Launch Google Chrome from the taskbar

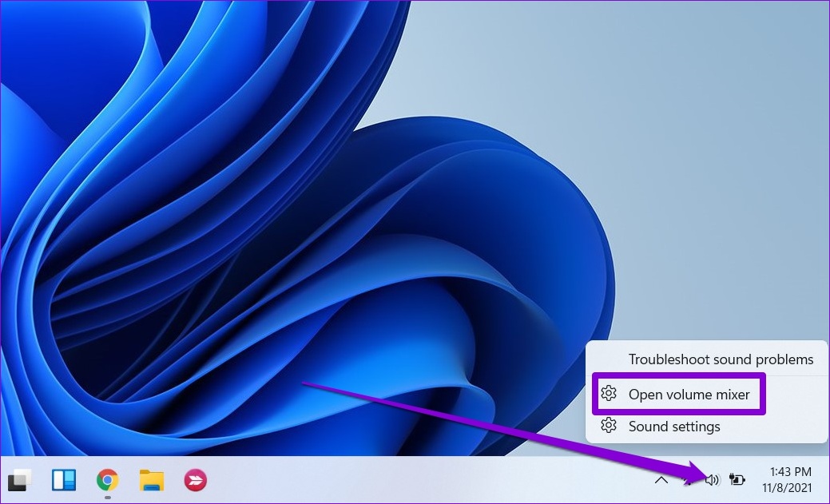[x=108, y=480]
